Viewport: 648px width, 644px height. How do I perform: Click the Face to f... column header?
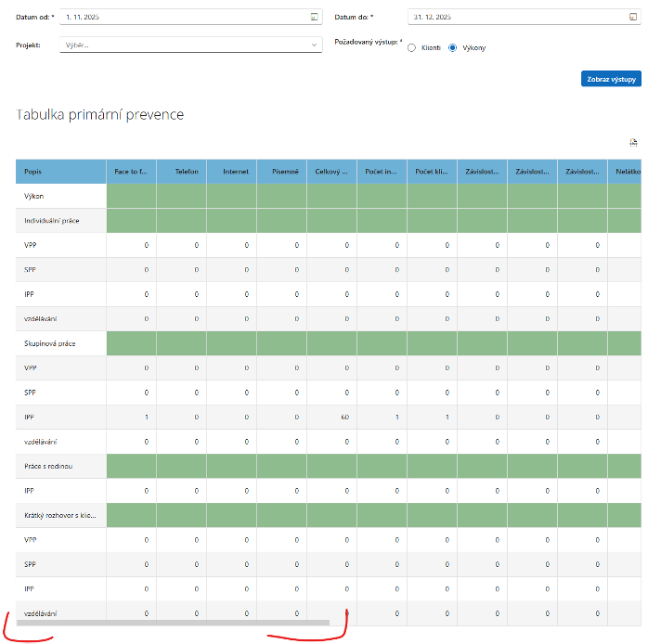pos(131,172)
